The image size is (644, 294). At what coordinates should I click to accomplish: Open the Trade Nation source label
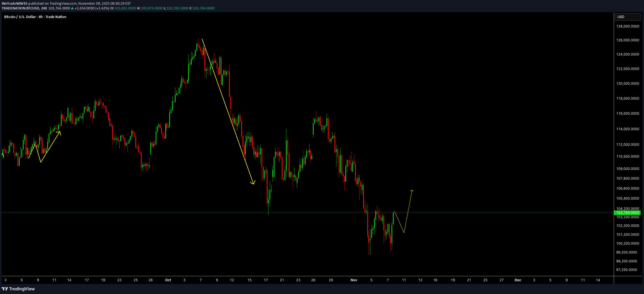coord(56,17)
